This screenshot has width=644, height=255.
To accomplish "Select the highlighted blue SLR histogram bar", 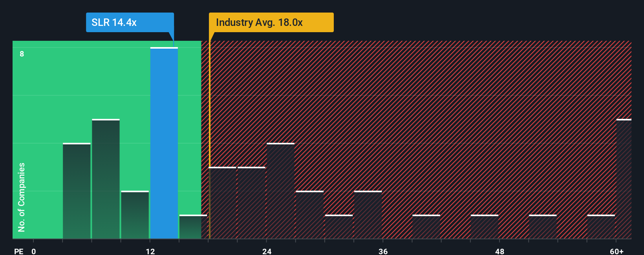I will [164, 143].
